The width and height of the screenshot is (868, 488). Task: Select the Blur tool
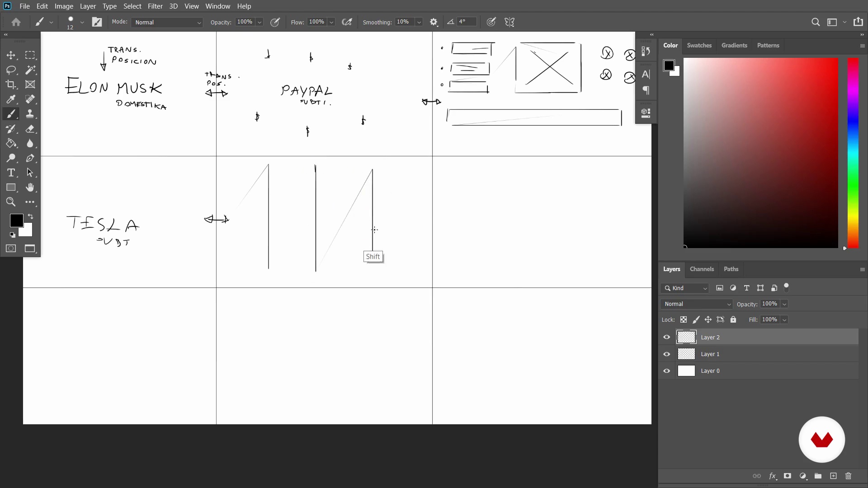click(x=30, y=143)
